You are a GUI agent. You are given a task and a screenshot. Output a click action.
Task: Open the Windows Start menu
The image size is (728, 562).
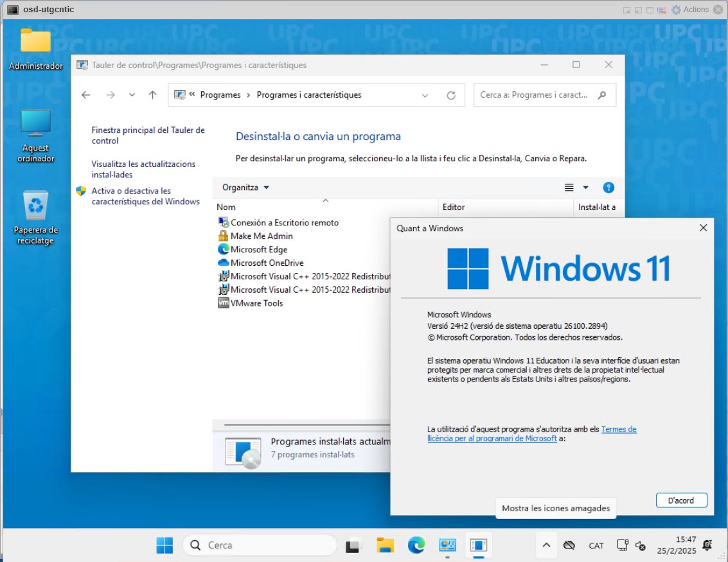pyautogui.click(x=164, y=545)
